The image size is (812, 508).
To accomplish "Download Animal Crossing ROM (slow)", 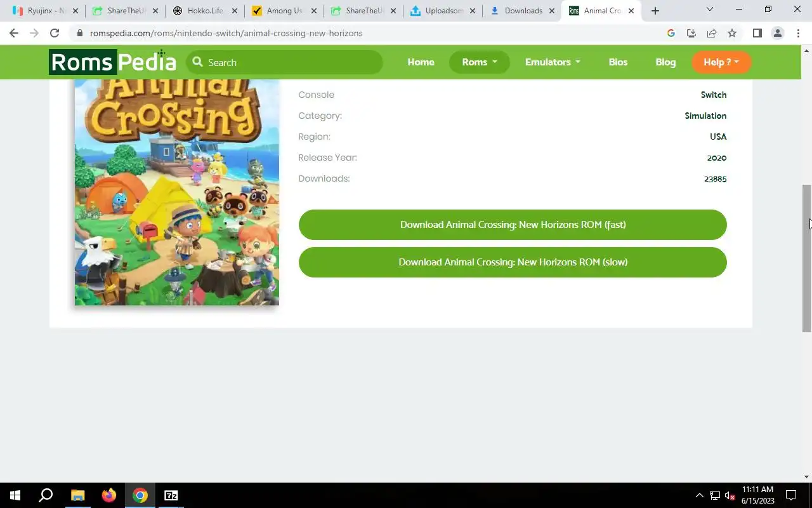I will tap(513, 262).
